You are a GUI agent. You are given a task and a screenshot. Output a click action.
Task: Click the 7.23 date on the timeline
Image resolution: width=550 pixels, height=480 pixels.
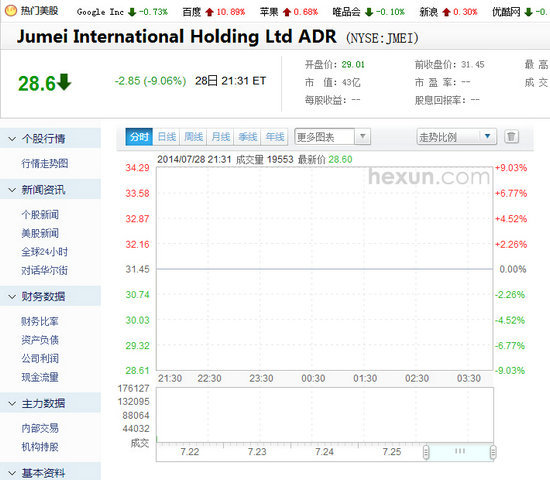pyautogui.click(x=257, y=452)
